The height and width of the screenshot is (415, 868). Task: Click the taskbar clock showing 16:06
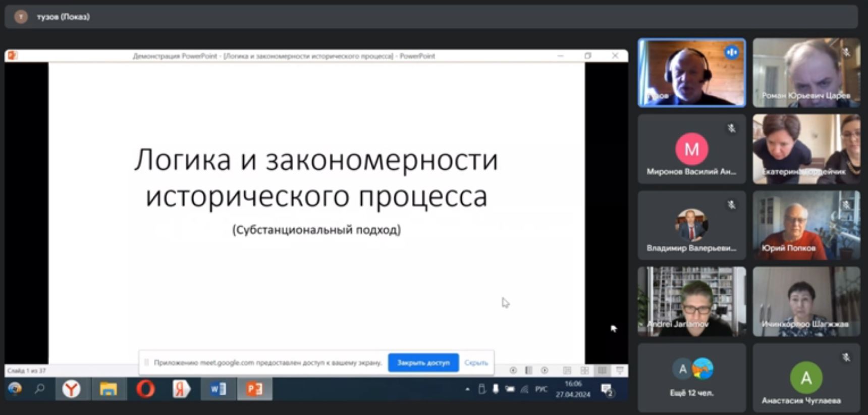[573, 389]
